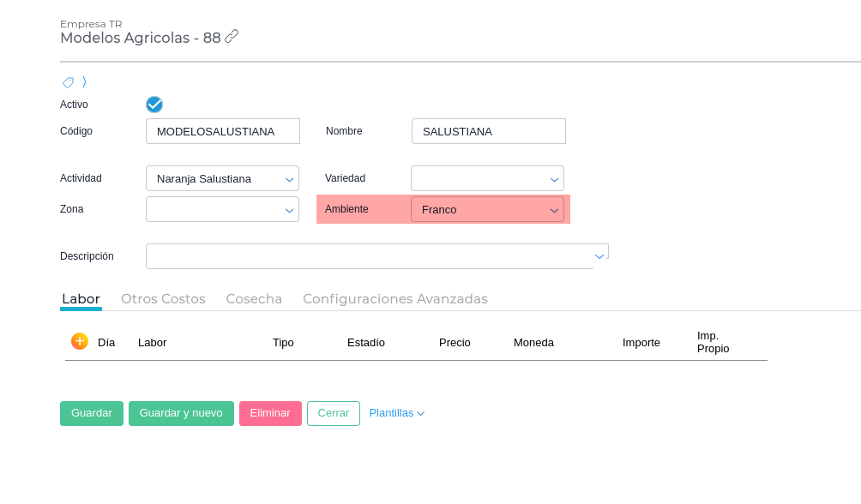Select the Labor tab

coord(81,299)
